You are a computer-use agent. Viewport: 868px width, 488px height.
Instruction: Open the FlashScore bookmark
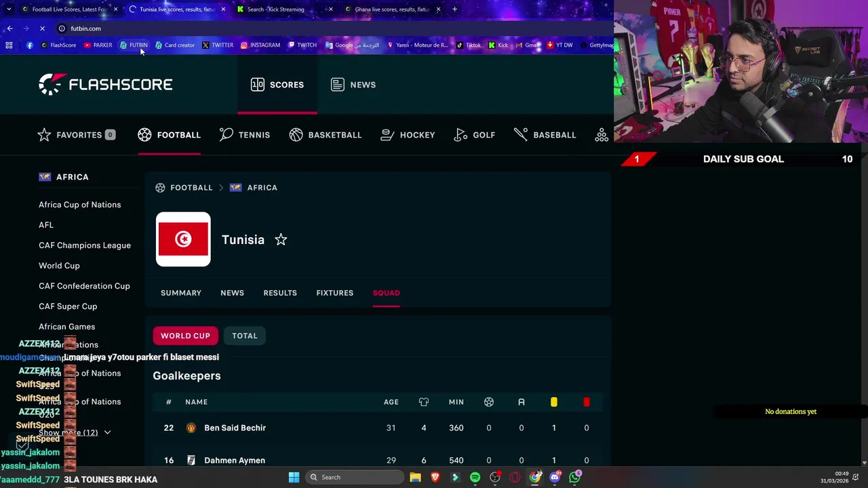[x=58, y=45]
